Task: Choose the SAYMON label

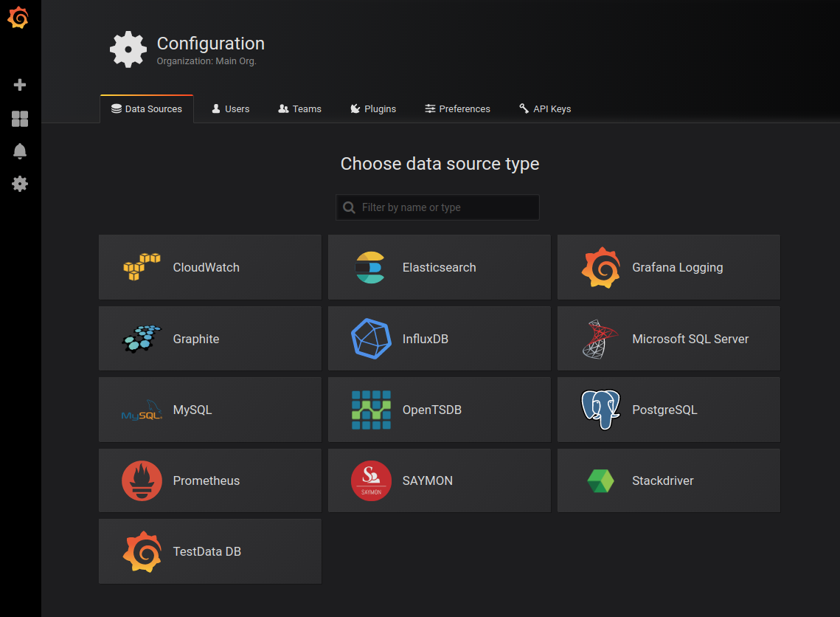Action: point(428,481)
